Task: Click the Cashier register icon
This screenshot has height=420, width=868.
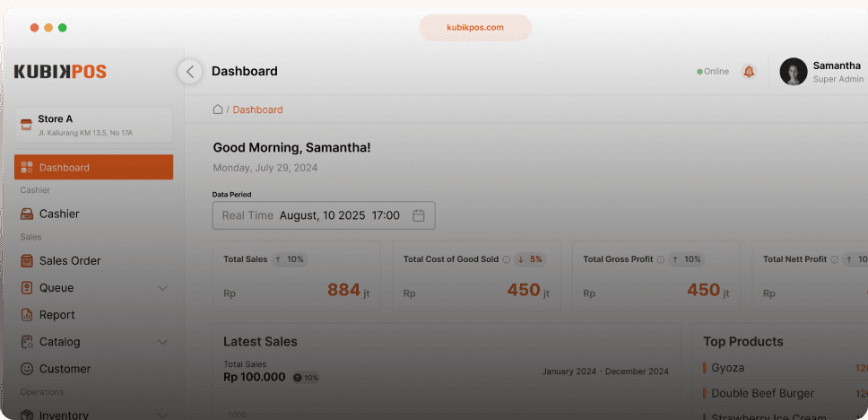Action: (x=27, y=214)
